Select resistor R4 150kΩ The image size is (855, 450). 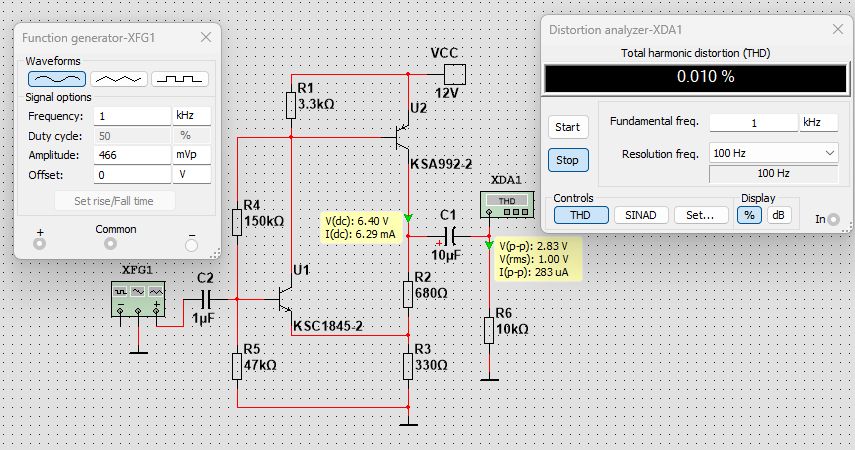(x=237, y=223)
